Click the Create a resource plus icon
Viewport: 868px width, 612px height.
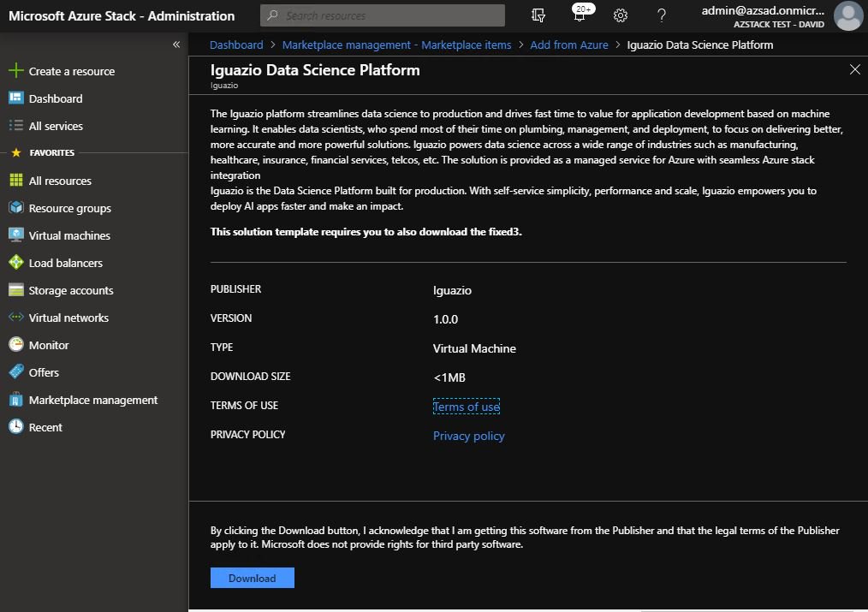[x=16, y=71]
